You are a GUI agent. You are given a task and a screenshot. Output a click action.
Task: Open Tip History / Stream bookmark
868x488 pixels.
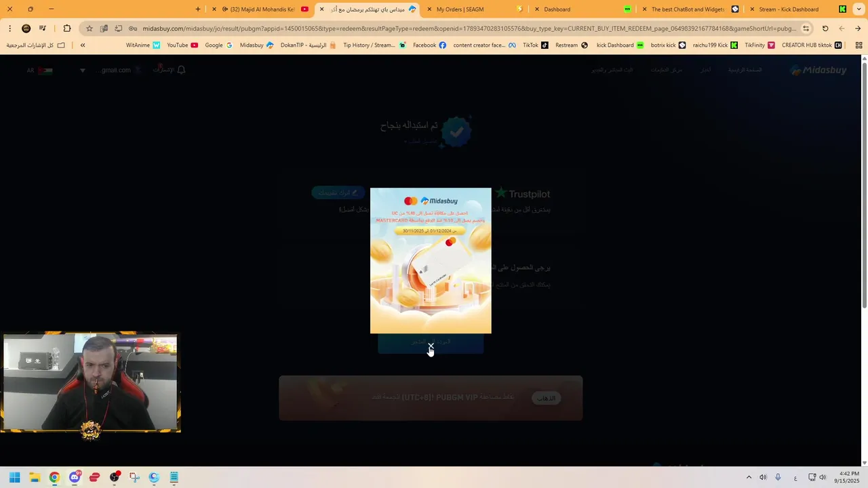pyautogui.click(x=374, y=45)
